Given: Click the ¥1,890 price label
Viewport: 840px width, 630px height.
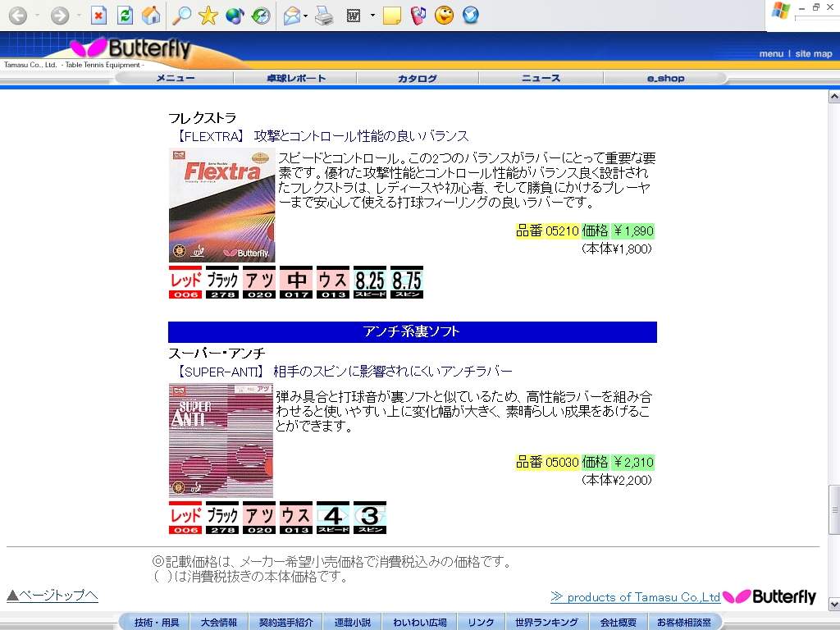Looking at the screenshot, I should [x=633, y=231].
